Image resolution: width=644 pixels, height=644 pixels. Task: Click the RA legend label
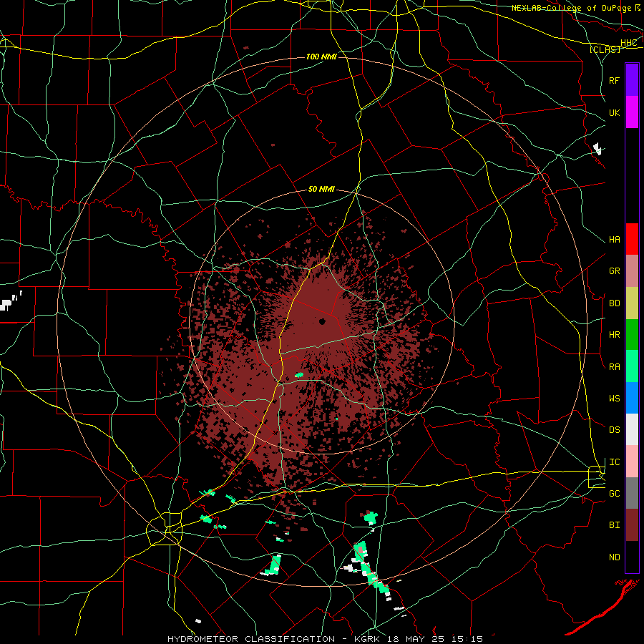pyautogui.click(x=615, y=367)
